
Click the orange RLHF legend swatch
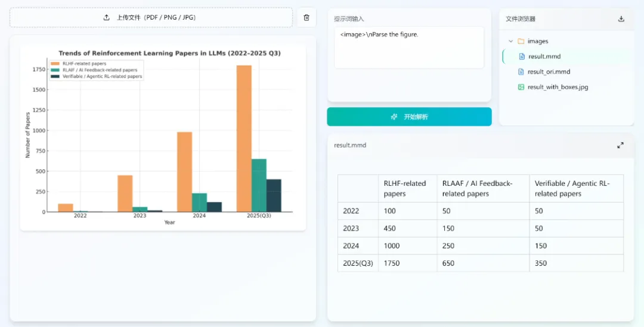point(55,63)
